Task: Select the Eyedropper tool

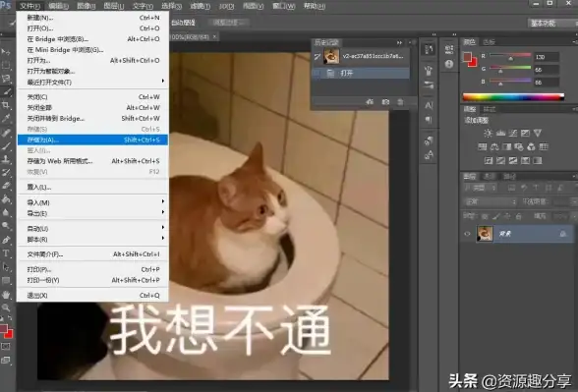Action: (6, 118)
